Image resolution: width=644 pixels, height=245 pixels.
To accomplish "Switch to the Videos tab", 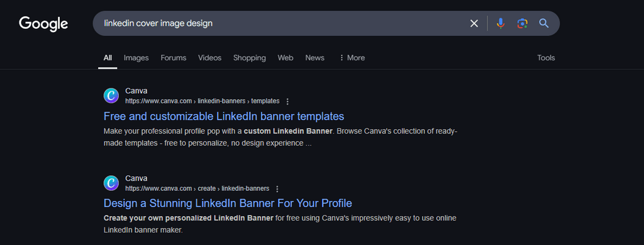I will [210, 58].
